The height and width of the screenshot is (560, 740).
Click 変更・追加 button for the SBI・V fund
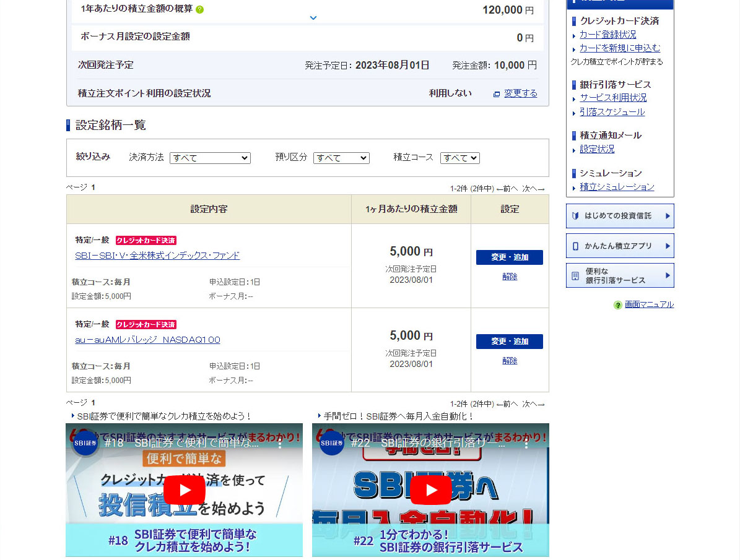click(x=509, y=257)
